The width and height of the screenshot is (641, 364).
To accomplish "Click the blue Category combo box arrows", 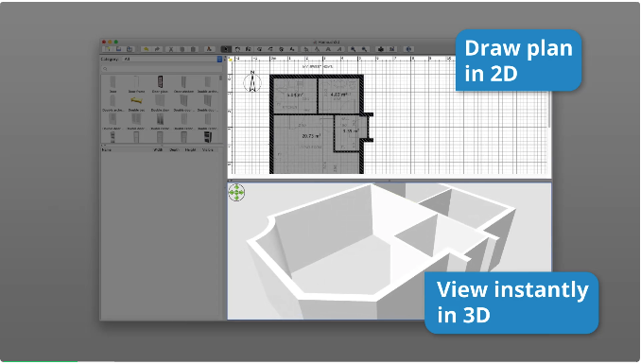I will point(219,60).
